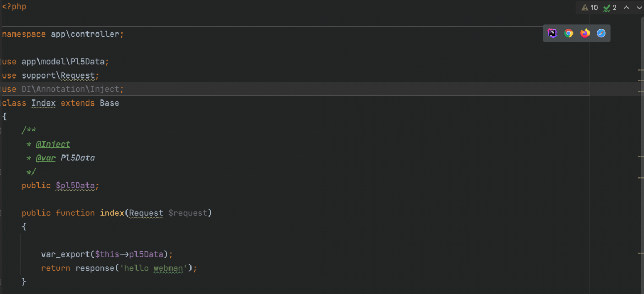Click topmost warning stripe mark in scrollbar
The height and width of the screenshot is (294, 644).
(641, 70)
